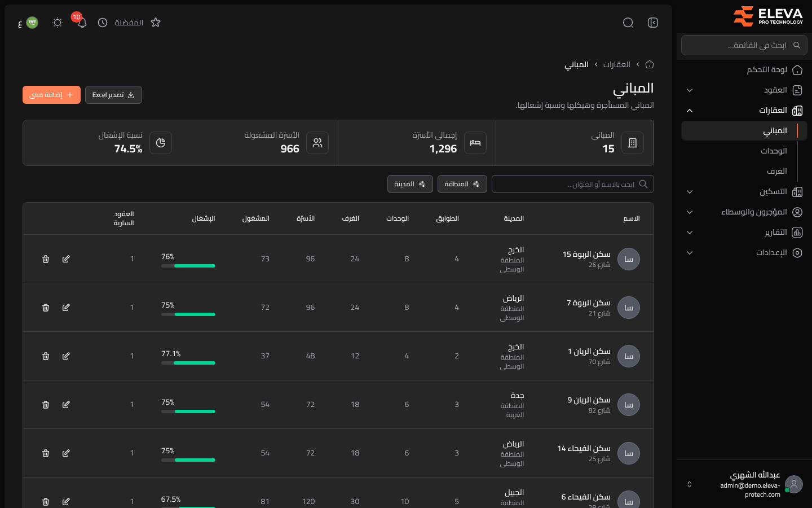Open the المنطقة filter dropdown

462,184
